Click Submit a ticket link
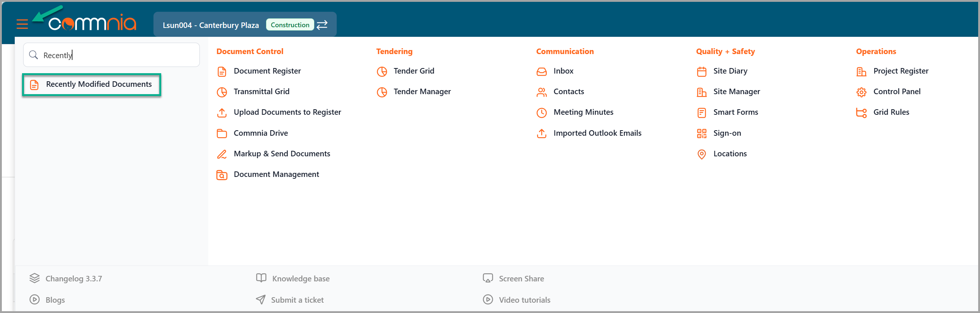The height and width of the screenshot is (313, 980). (297, 300)
